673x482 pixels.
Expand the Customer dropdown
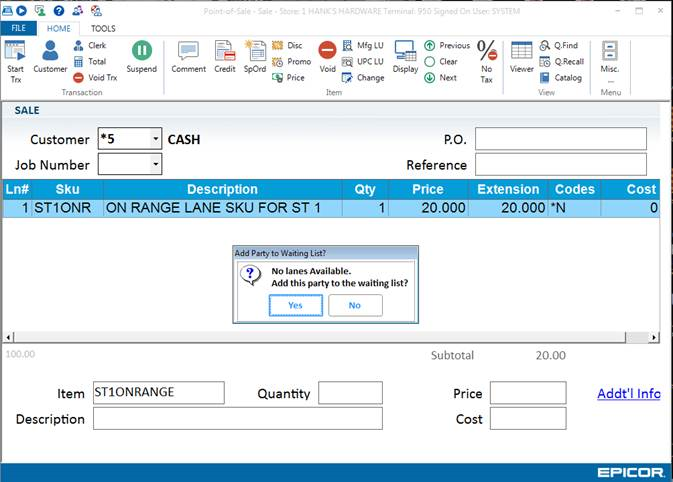tap(155, 139)
